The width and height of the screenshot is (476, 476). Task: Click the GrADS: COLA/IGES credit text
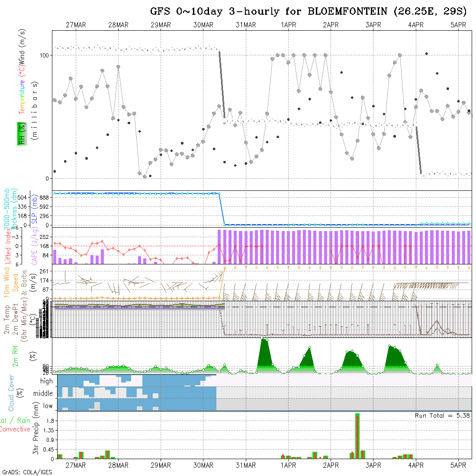[x=27, y=472]
